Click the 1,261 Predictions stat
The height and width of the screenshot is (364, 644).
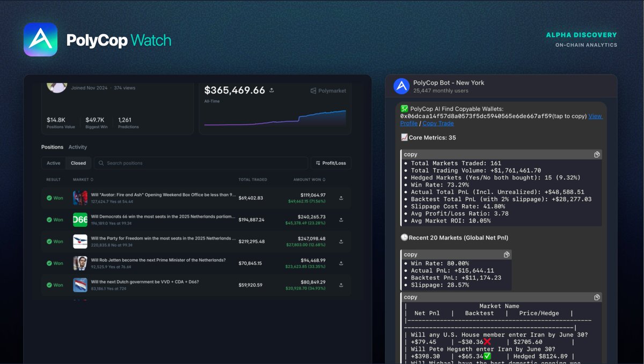point(128,123)
